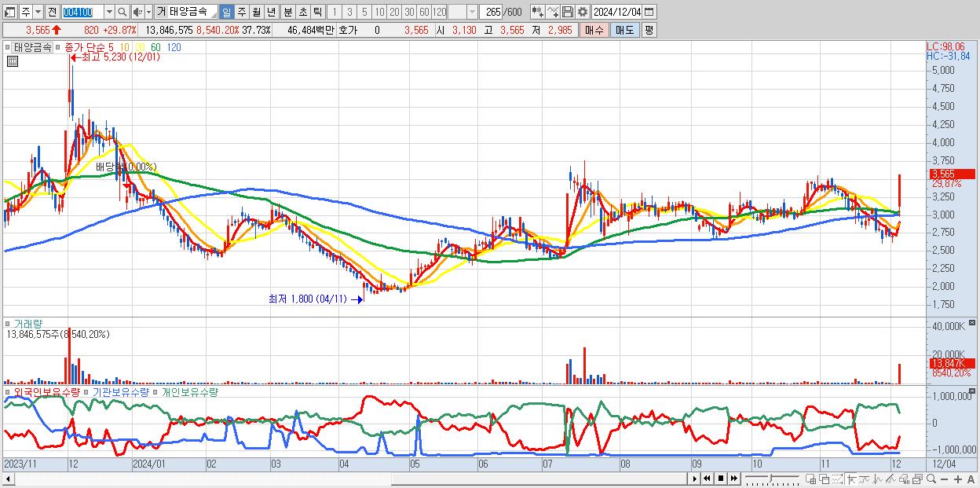Open the add line indicator tool

coord(553,12)
